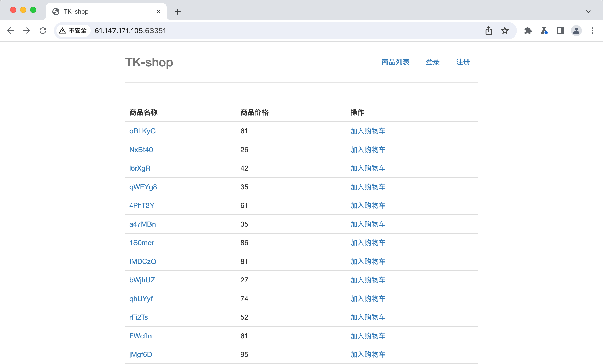Open the share menu in the toolbar
The image size is (603, 364).
point(488,30)
